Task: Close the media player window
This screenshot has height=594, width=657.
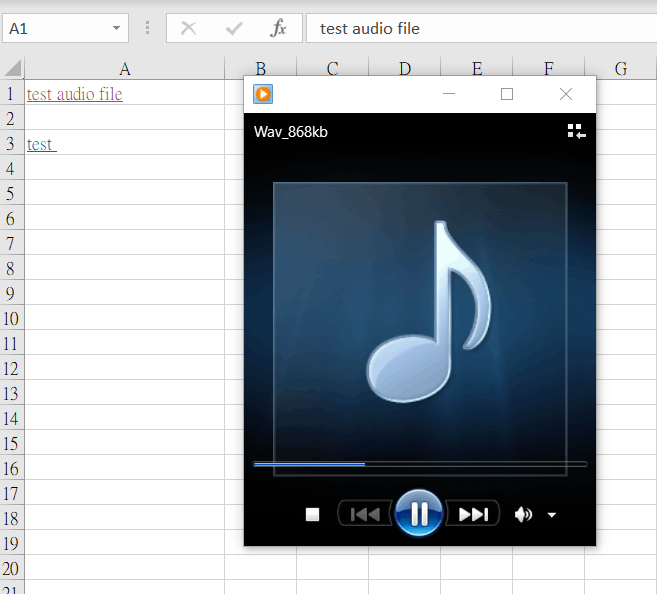Action: [x=566, y=94]
